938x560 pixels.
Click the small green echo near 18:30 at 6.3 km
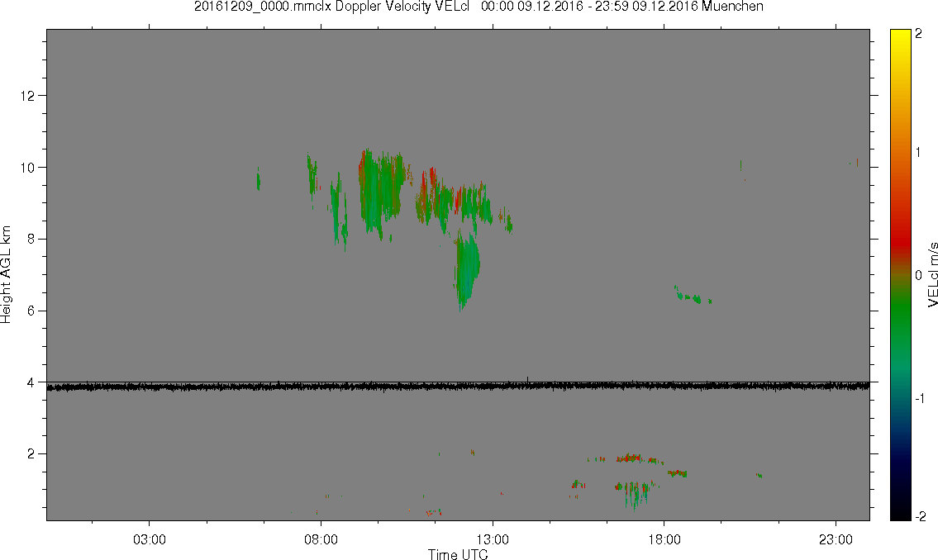coord(692,296)
